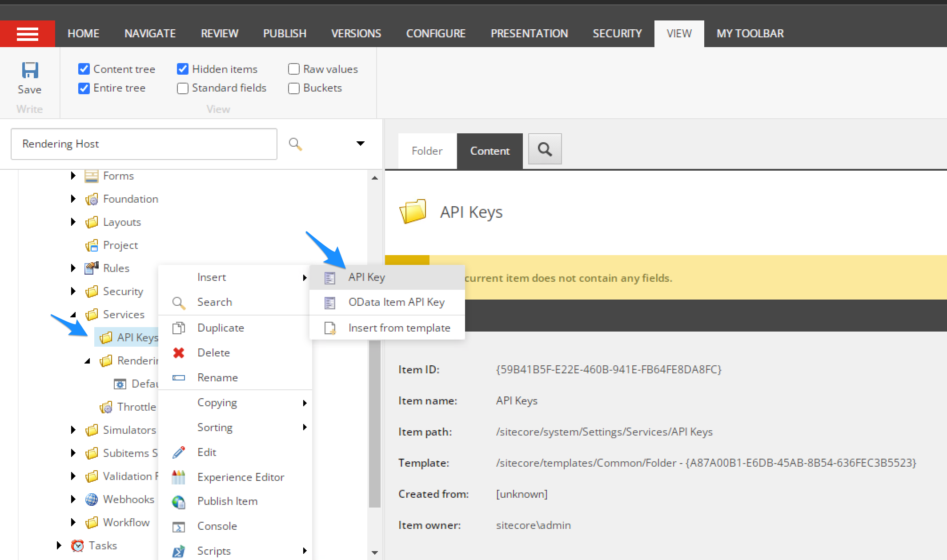Expand the Security tree node
The height and width of the screenshot is (560, 947).
tap(73, 291)
